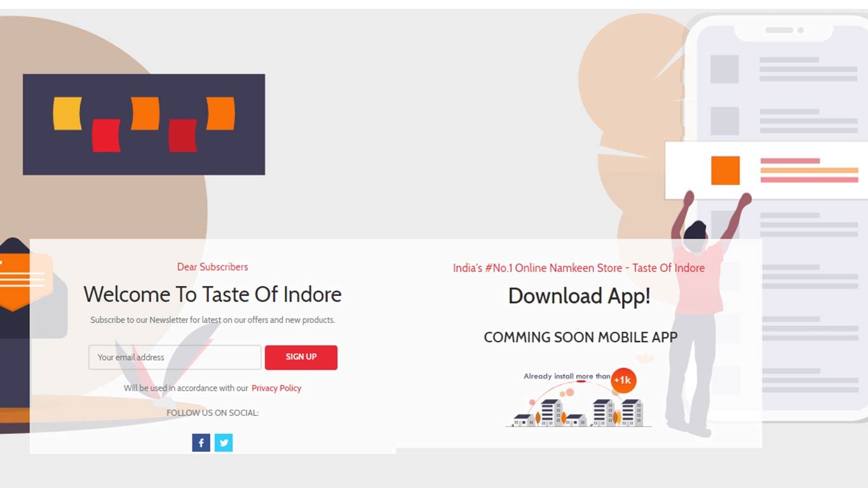This screenshot has height=488, width=868.
Task: Open the Privacy Policy link
Action: (x=276, y=388)
